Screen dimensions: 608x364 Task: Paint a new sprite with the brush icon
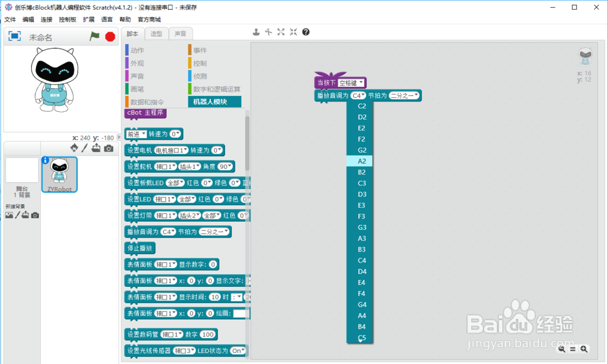point(85,148)
